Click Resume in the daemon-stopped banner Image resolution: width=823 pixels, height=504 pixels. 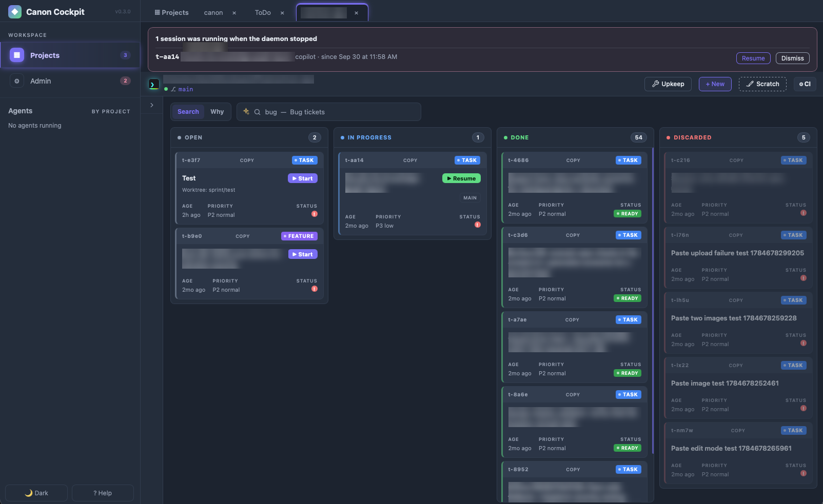click(x=753, y=58)
